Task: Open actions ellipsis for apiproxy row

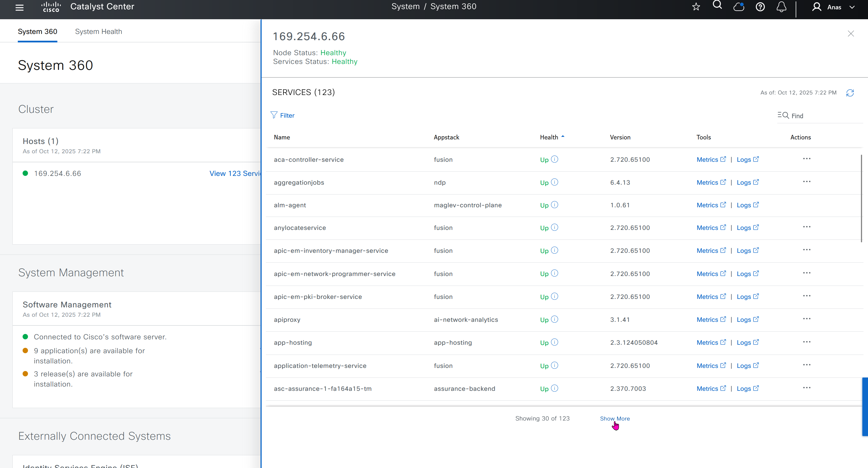Action: pyautogui.click(x=807, y=319)
